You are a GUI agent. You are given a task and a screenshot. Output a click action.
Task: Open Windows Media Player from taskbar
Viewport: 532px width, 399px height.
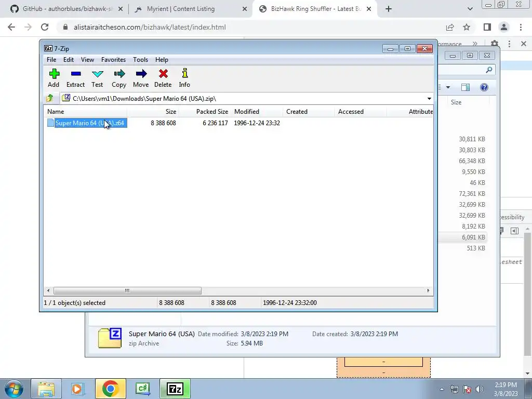tap(77, 389)
